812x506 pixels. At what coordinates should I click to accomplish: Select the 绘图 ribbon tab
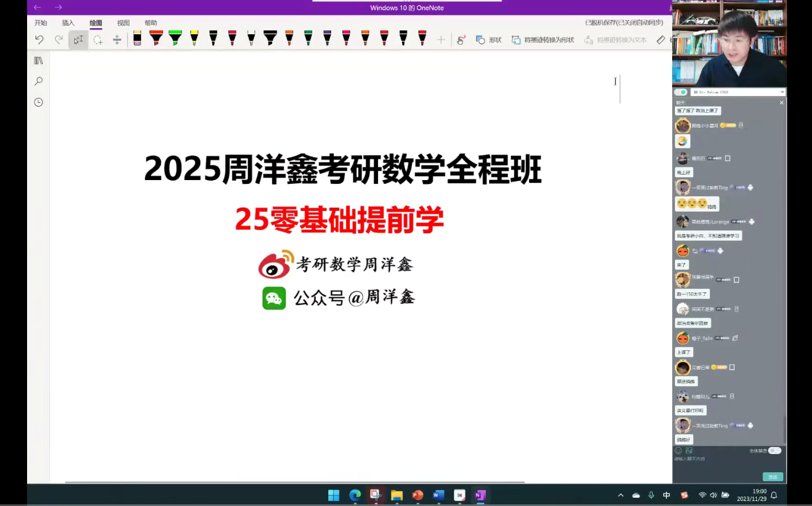coord(96,23)
